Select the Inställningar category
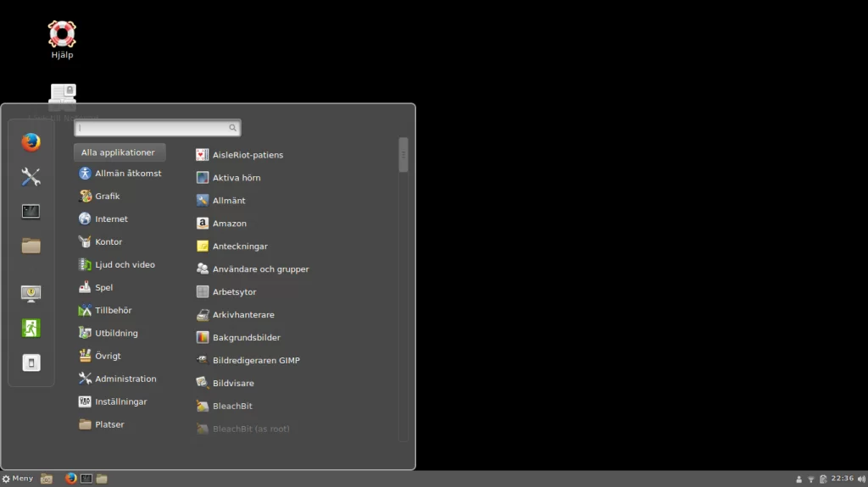This screenshot has width=868, height=487. click(120, 401)
